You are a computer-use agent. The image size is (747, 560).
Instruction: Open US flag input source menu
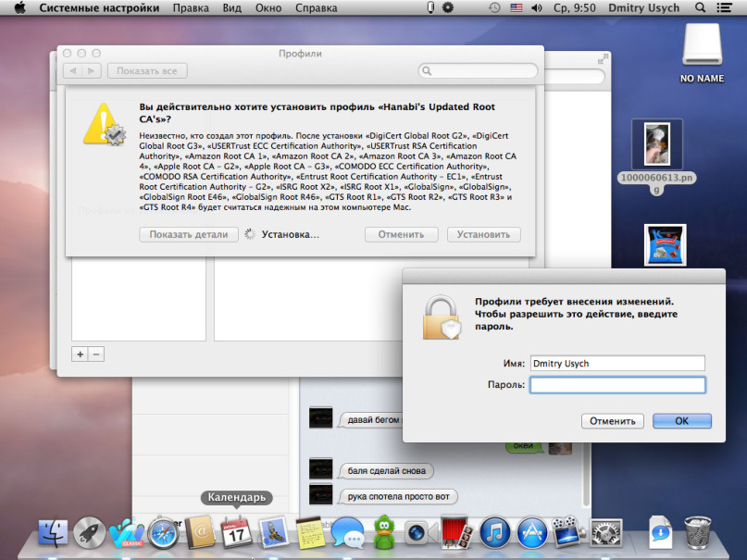(x=516, y=7)
